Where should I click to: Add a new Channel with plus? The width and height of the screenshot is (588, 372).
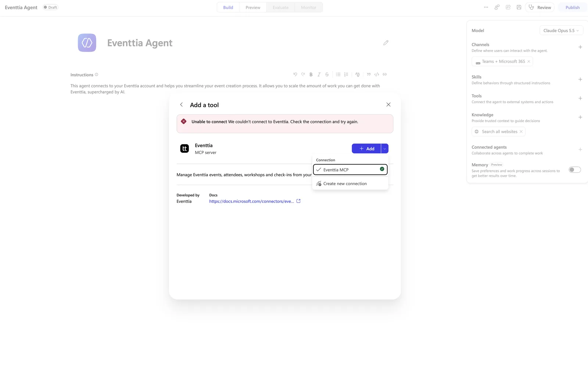[x=580, y=47]
